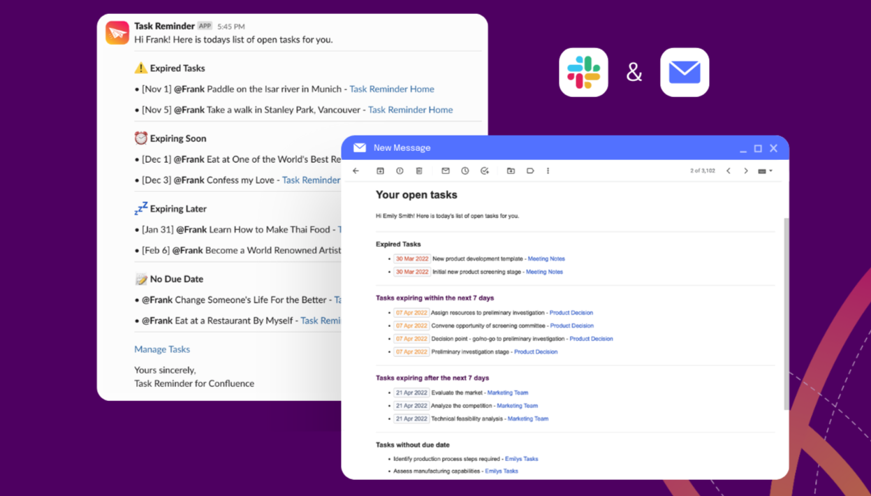
Task: Open more options three-dot menu
Action: click(548, 171)
